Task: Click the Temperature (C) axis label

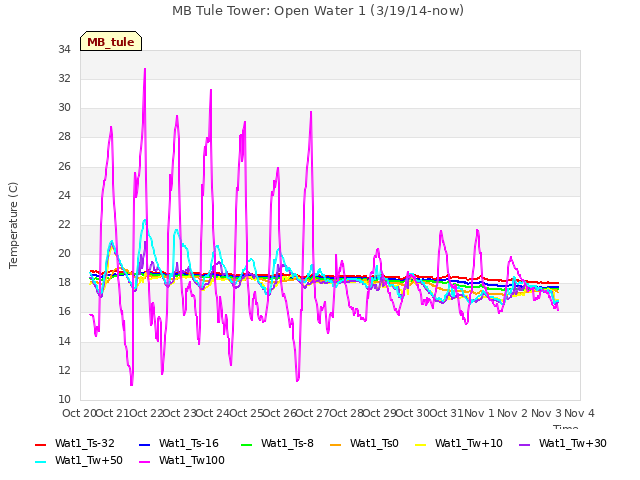Action: coord(13,225)
